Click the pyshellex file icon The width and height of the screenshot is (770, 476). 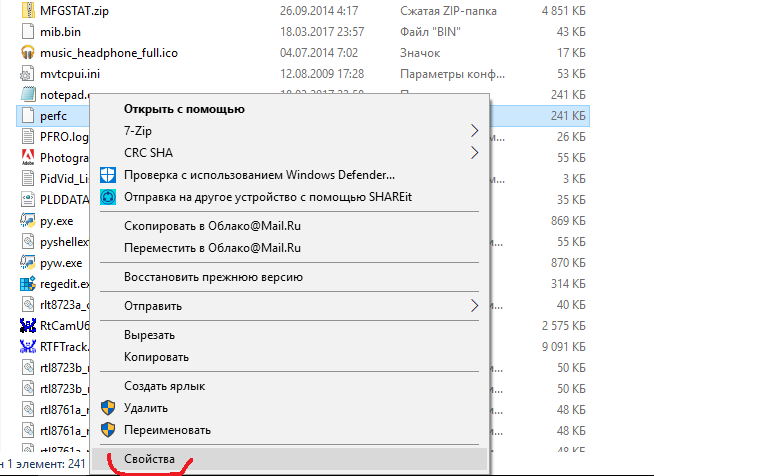click(x=28, y=242)
